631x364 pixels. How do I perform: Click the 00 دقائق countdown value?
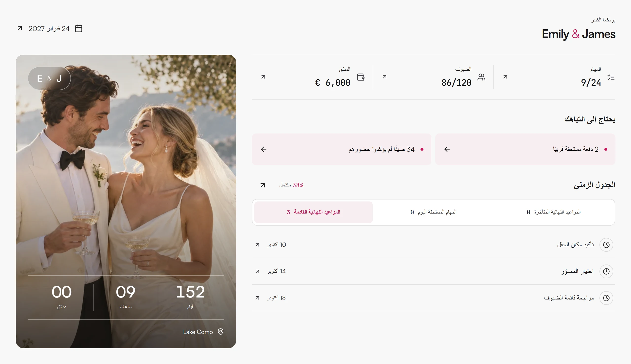pos(62,297)
